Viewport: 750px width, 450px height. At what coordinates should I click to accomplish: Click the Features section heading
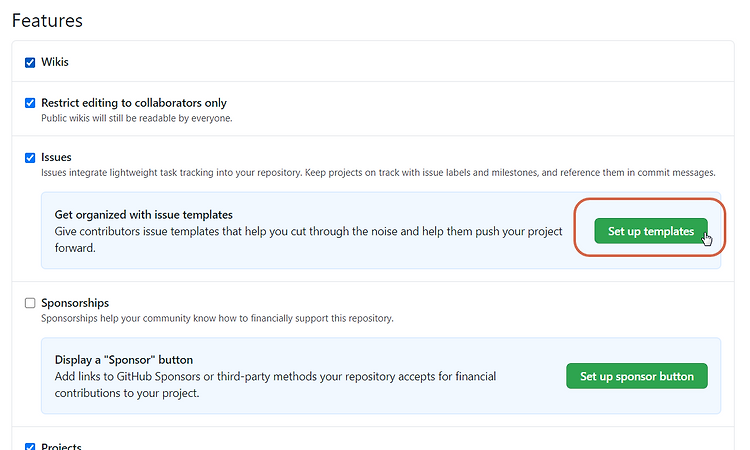[x=47, y=21]
